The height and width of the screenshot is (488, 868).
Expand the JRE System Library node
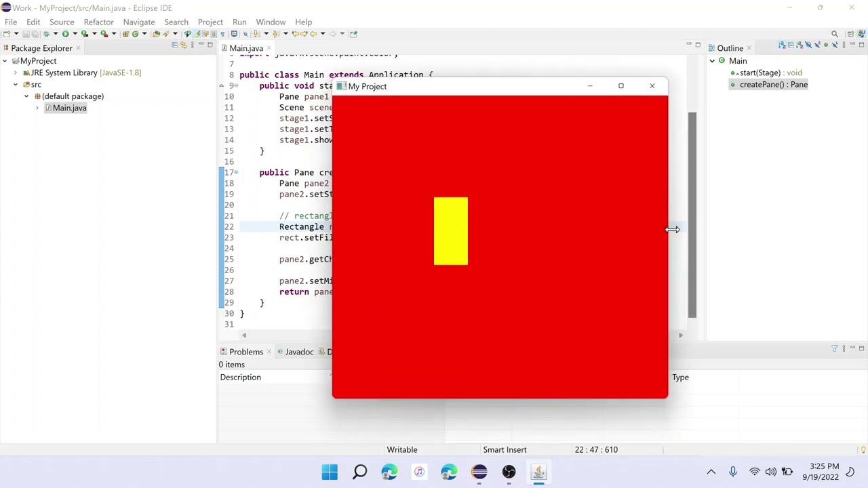[x=16, y=73]
